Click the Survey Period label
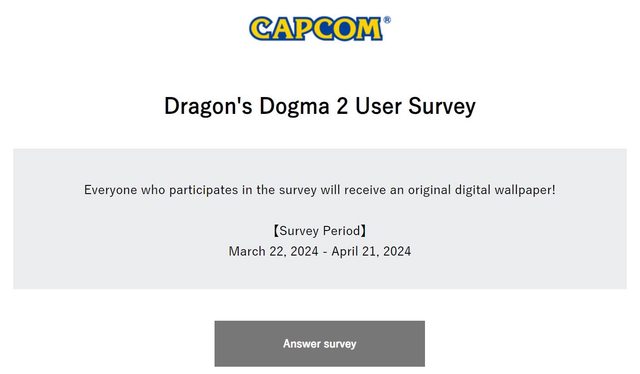Viewport: 640px width, 374px height. 320,231
